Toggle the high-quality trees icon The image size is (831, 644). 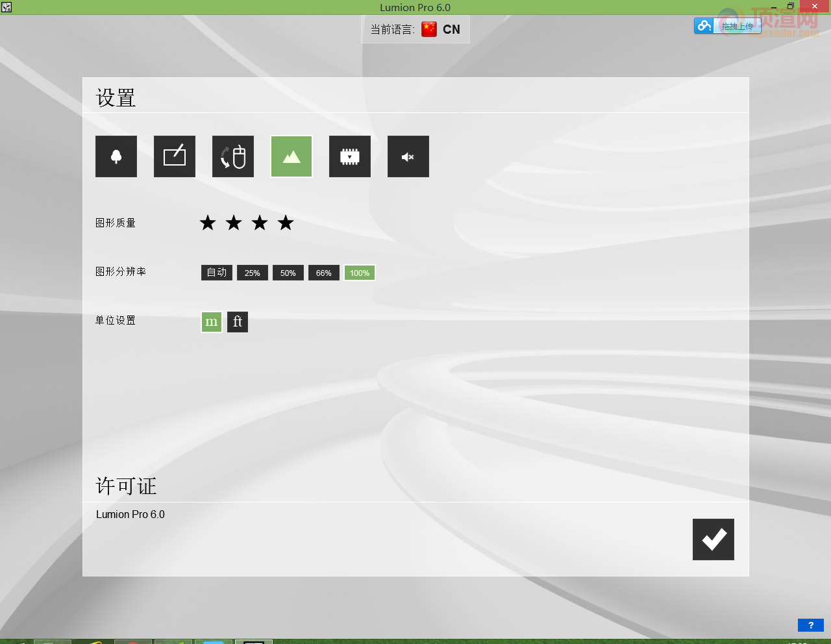[x=116, y=156]
